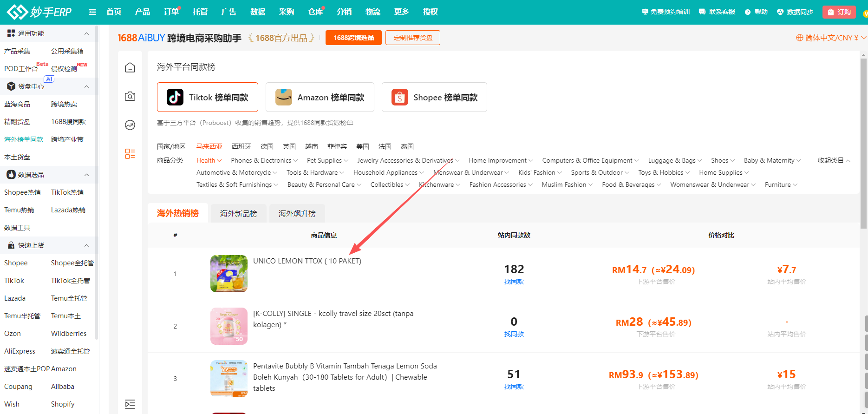Click 数据同步 sync icon
Viewport: 868px width, 414px height.
coord(780,12)
